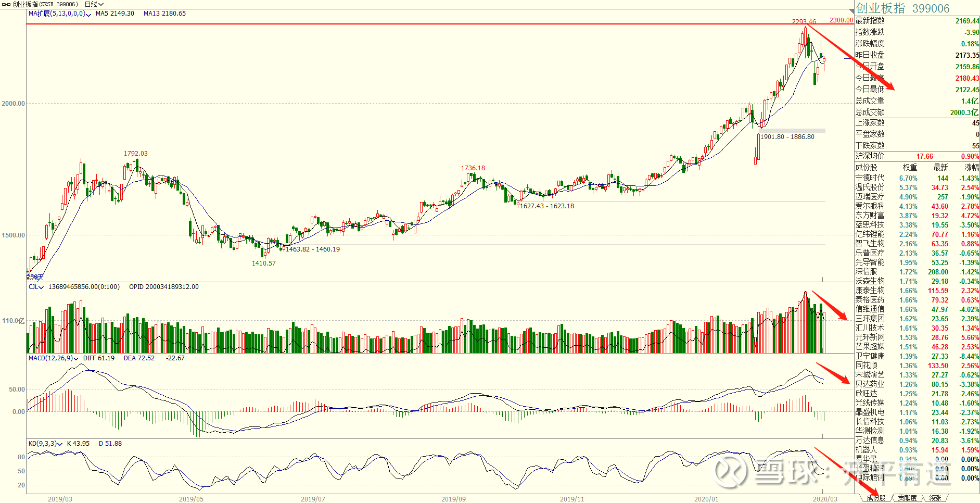
Task: Select 先导智能 row
Action: tap(917, 262)
